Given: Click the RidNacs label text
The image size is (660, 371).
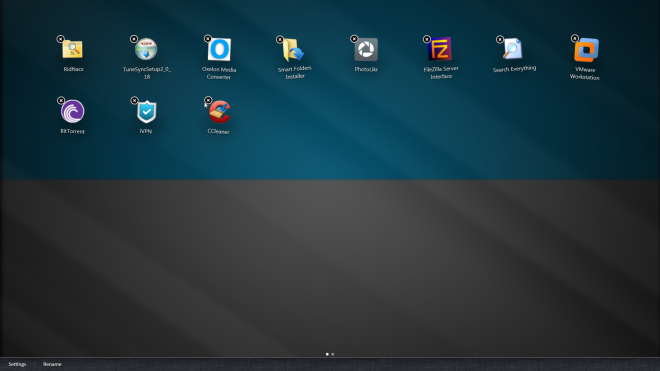Looking at the screenshot, I should pyautogui.click(x=73, y=69).
